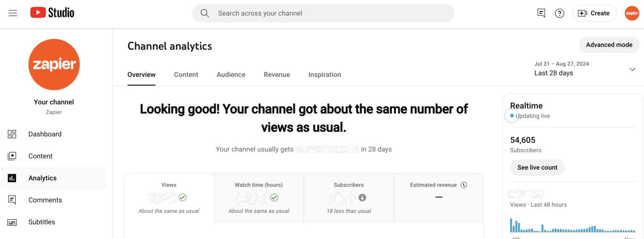Open Dashboard from the sidebar
The width and height of the screenshot is (644, 239).
click(x=54, y=134)
